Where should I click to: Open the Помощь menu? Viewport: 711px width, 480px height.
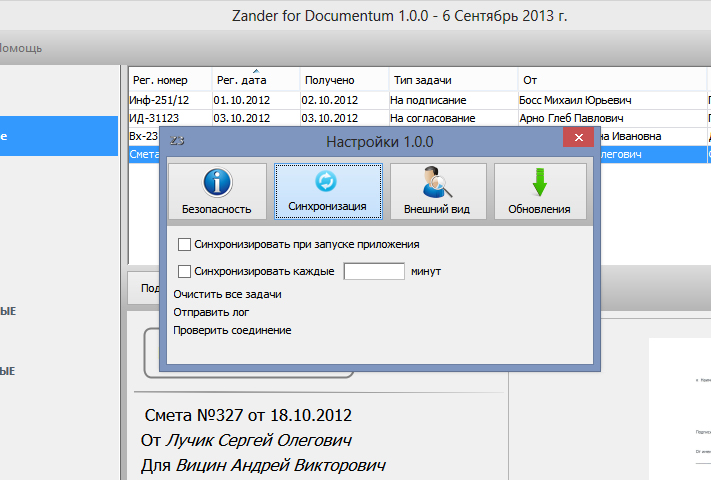(x=20, y=48)
